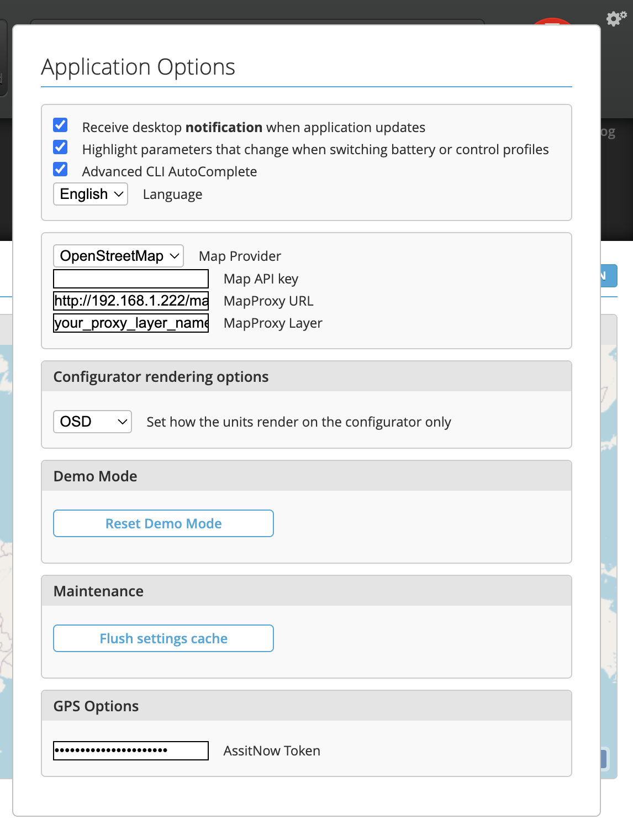Click the MapProxy Layer label
This screenshot has width=633, height=840.
[273, 323]
